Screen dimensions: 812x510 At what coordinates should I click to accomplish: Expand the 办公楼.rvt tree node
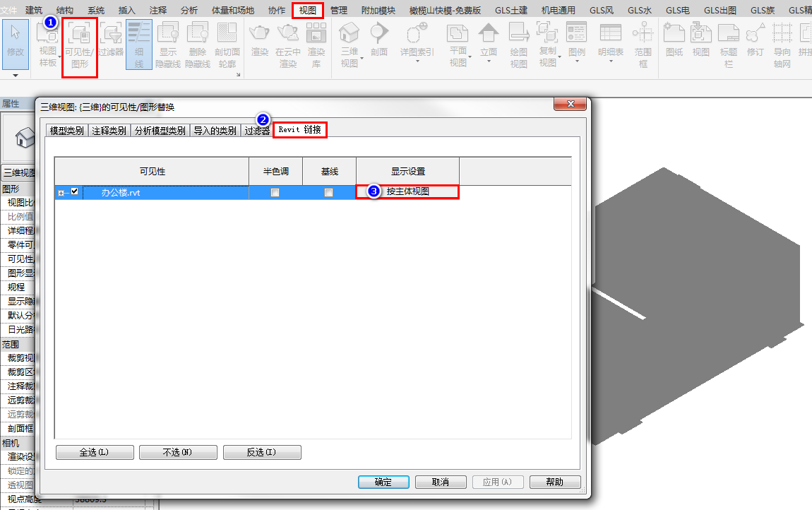point(61,193)
